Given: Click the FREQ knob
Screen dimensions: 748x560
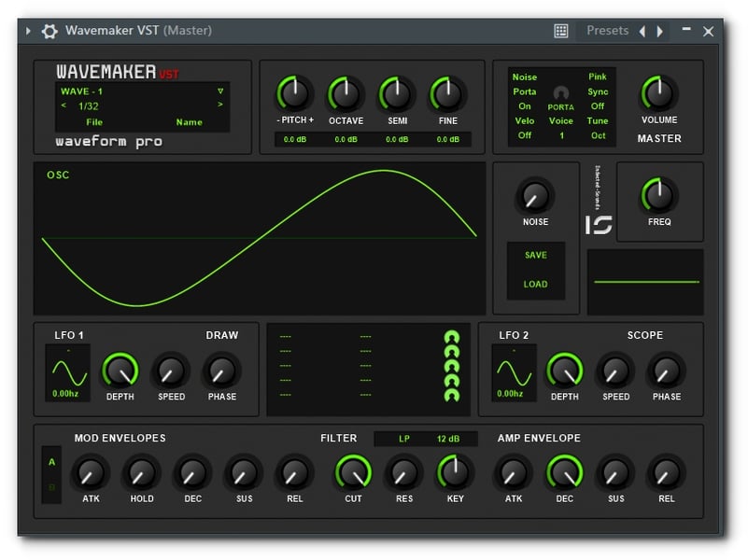Looking at the screenshot, I should [658, 195].
